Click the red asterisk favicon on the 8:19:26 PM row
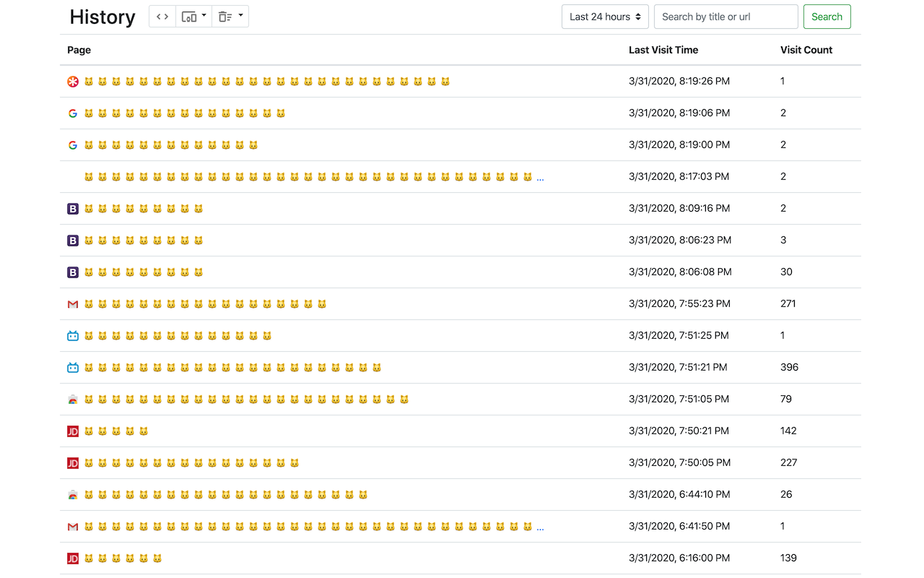Viewport: 924px width, 578px height. pos(73,82)
